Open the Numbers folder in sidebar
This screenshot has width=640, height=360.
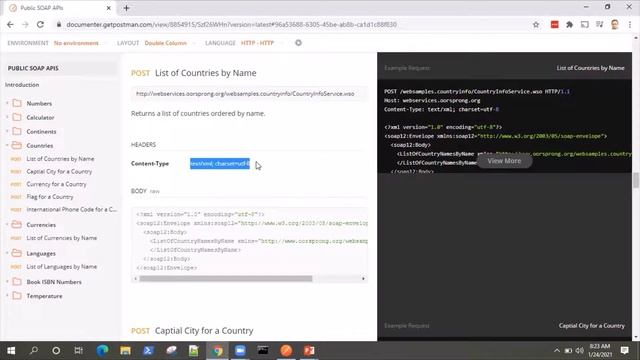click(39, 103)
